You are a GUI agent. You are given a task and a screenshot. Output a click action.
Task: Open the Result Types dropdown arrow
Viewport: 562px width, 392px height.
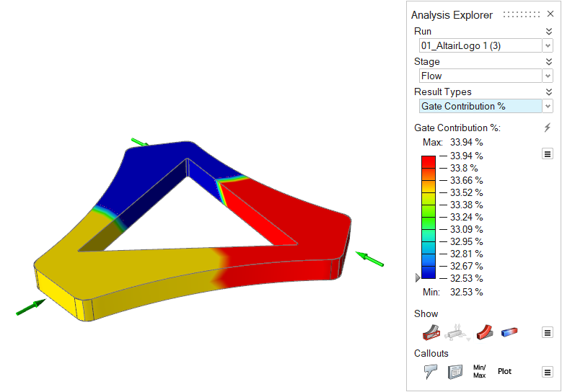click(548, 107)
